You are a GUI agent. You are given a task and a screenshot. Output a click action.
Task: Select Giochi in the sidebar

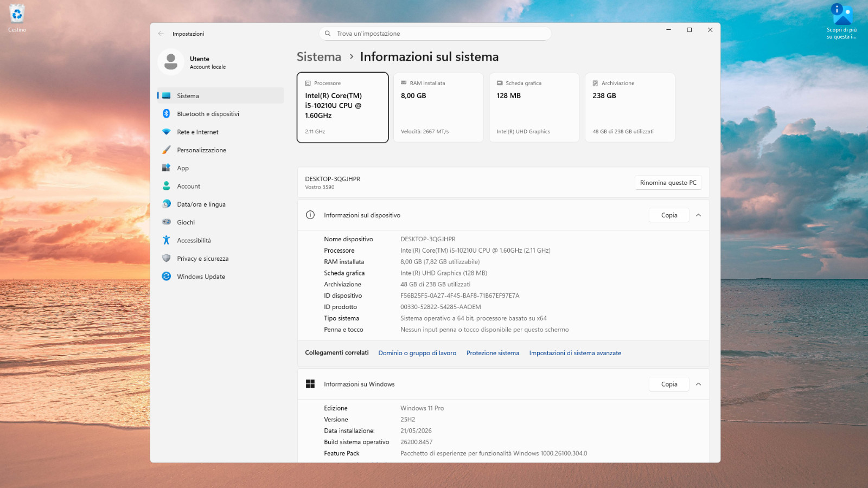coord(221,222)
